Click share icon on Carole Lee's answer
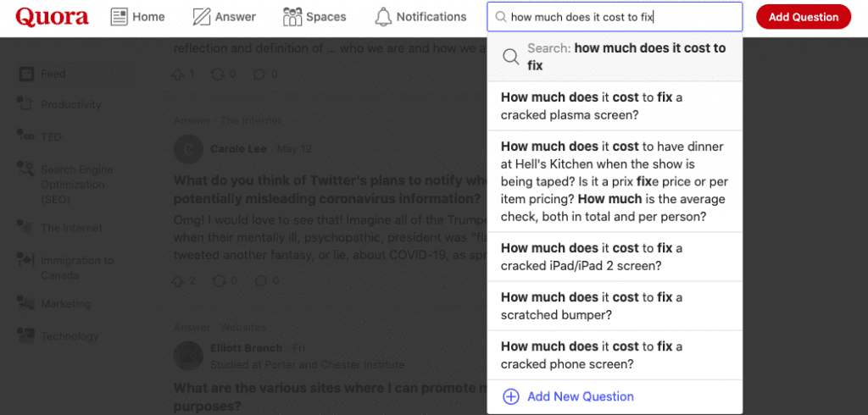This screenshot has height=415, width=868. [218, 280]
